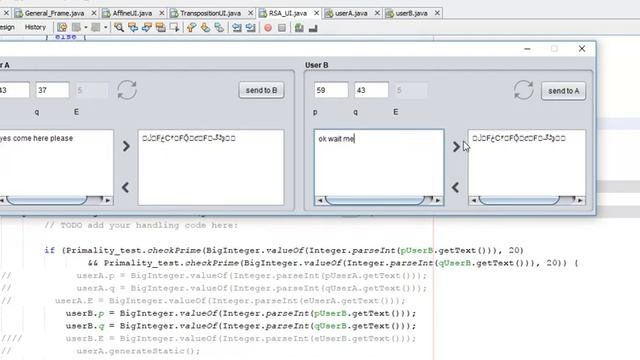Click User A 'yes come here please' text area
Screen dimensions: 640x360
(56, 163)
